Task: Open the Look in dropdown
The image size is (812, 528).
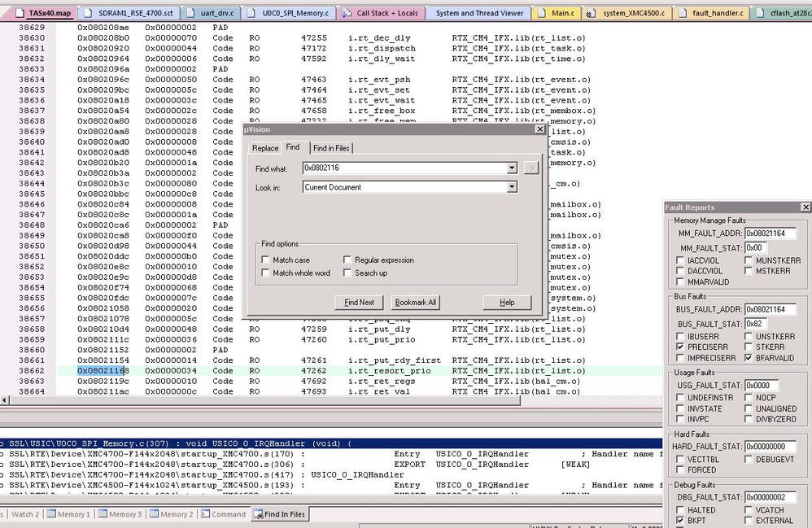Action: coord(512,187)
